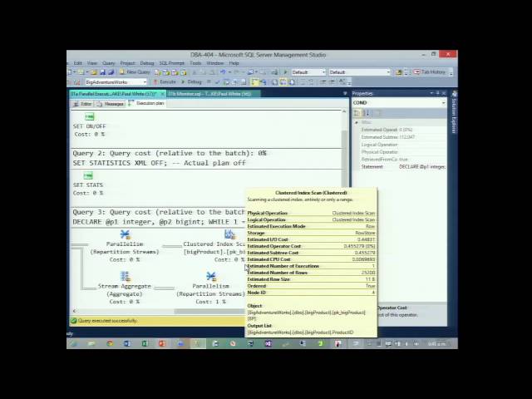Open the Debug menu
The image size is (532, 399).
coord(147,63)
